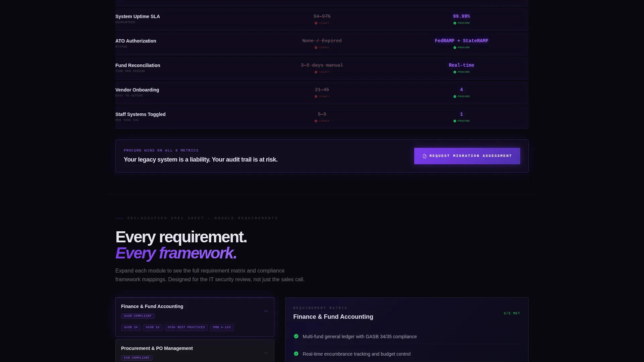Screen dimensions: 644x362
Task: Click the GASB Compliant badge
Action: coord(138,316)
